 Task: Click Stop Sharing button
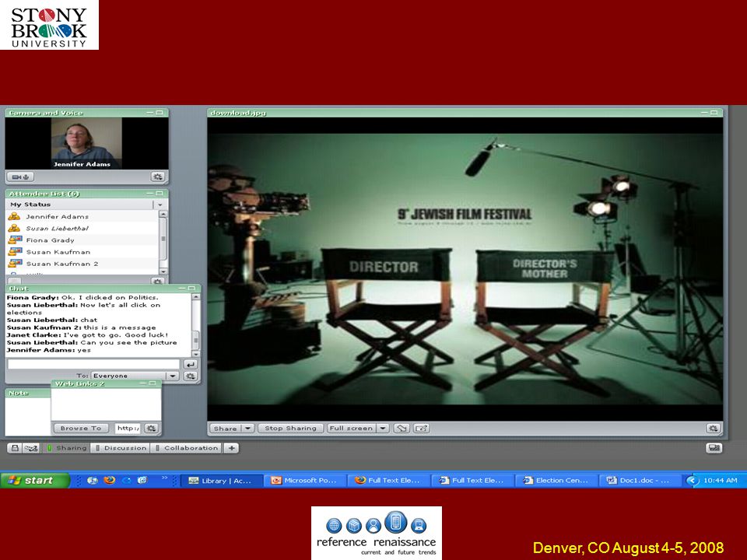(290, 428)
